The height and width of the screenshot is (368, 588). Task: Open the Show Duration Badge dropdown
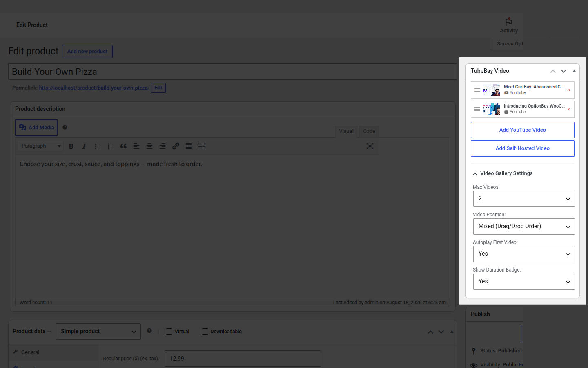(x=524, y=282)
